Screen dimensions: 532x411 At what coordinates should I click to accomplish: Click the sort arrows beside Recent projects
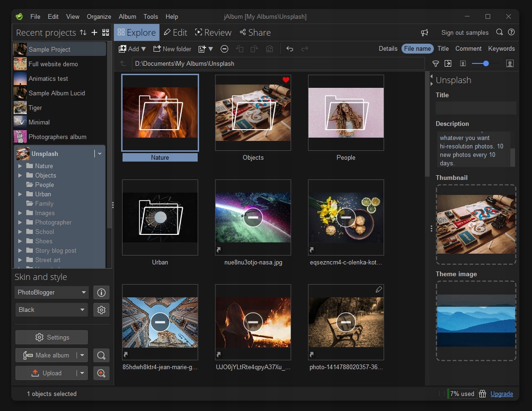[x=83, y=32]
